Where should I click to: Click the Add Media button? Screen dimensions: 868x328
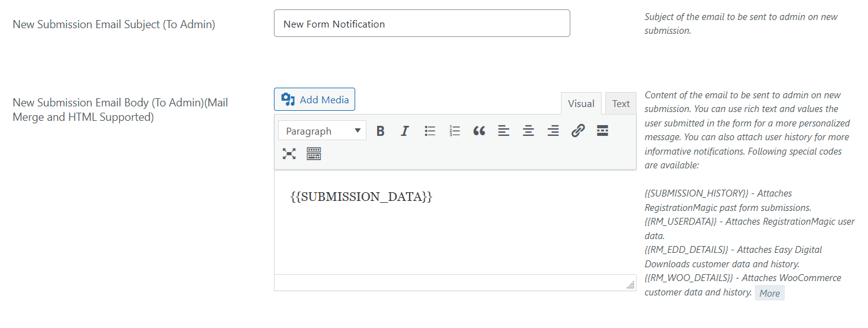pos(315,100)
